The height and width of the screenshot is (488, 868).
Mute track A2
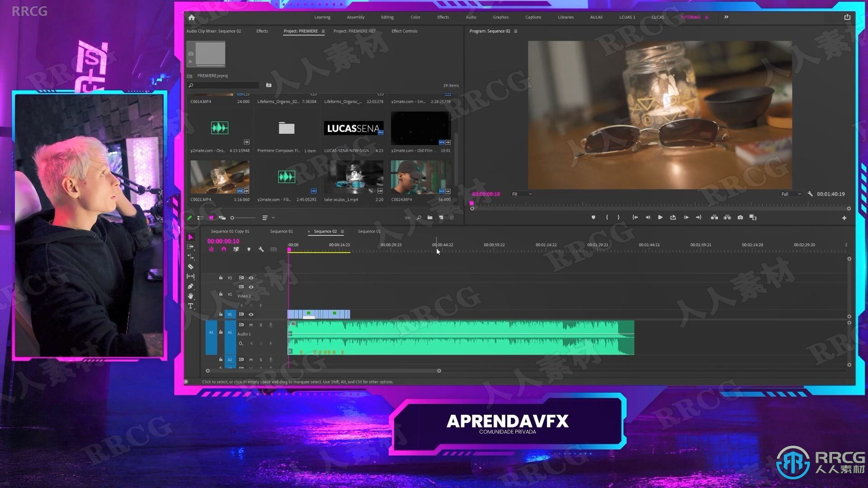point(251,360)
